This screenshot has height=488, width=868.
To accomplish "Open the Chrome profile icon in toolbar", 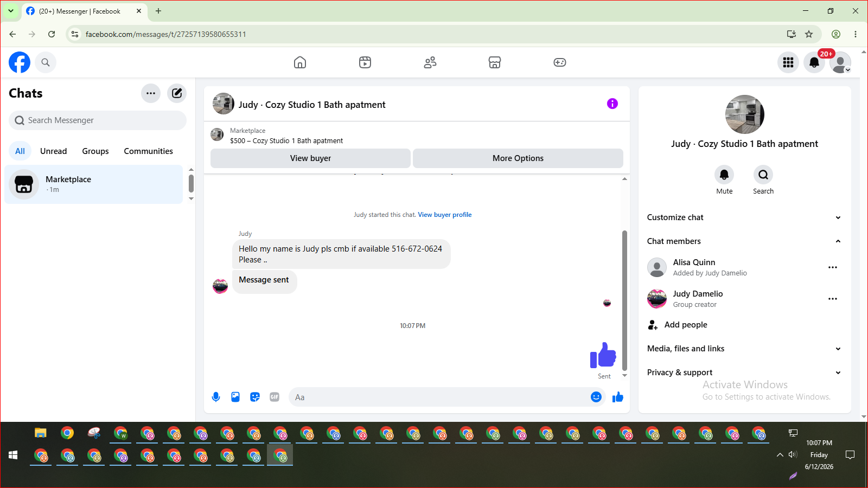I will coord(836,34).
